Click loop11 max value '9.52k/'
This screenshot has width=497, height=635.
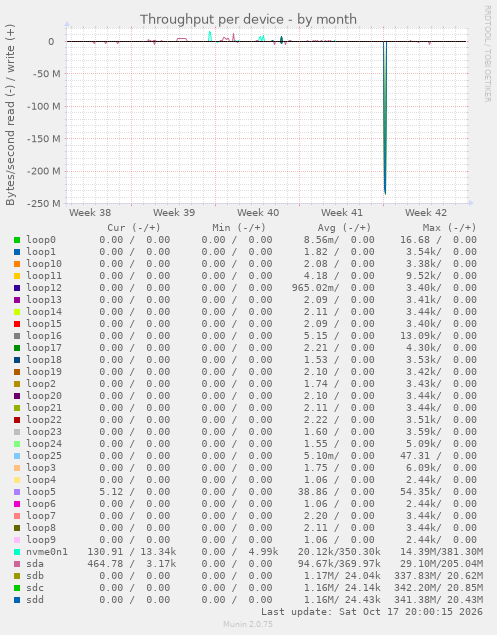[x=424, y=276]
